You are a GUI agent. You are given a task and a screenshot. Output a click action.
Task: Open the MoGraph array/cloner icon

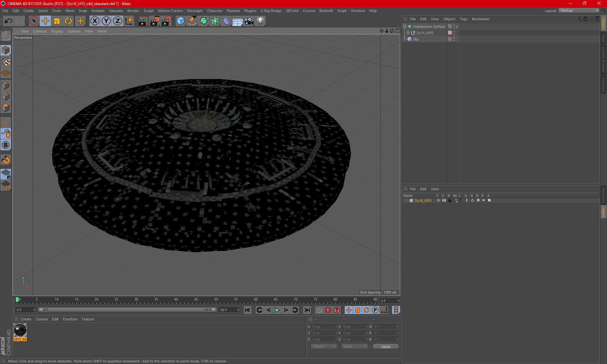[x=215, y=21]
